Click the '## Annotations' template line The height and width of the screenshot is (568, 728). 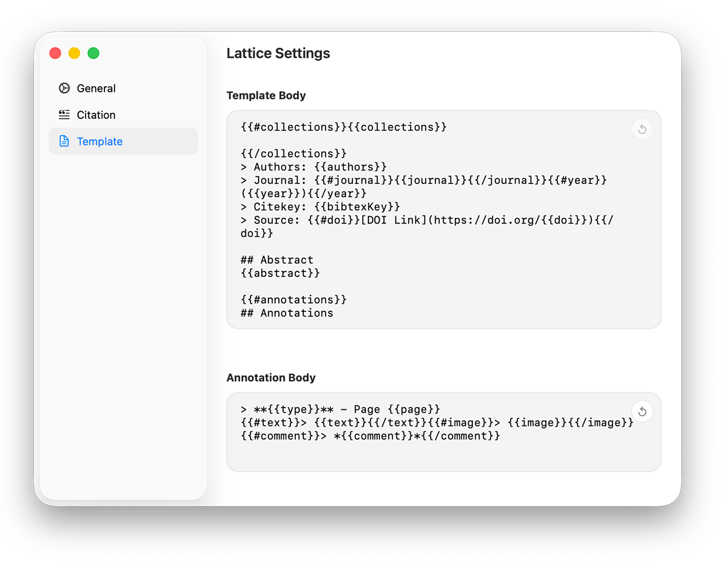(x=287, y=313)
